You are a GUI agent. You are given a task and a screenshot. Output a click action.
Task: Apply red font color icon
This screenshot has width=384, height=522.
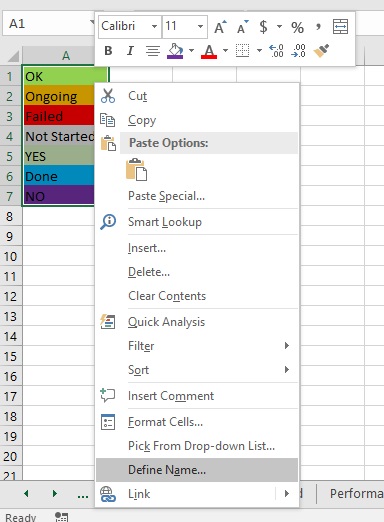209,51
